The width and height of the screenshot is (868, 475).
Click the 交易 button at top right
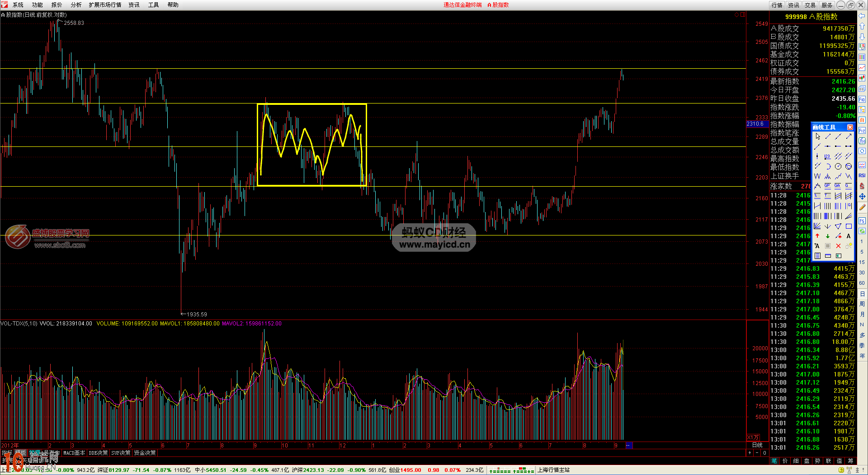(x=810, y=5)
